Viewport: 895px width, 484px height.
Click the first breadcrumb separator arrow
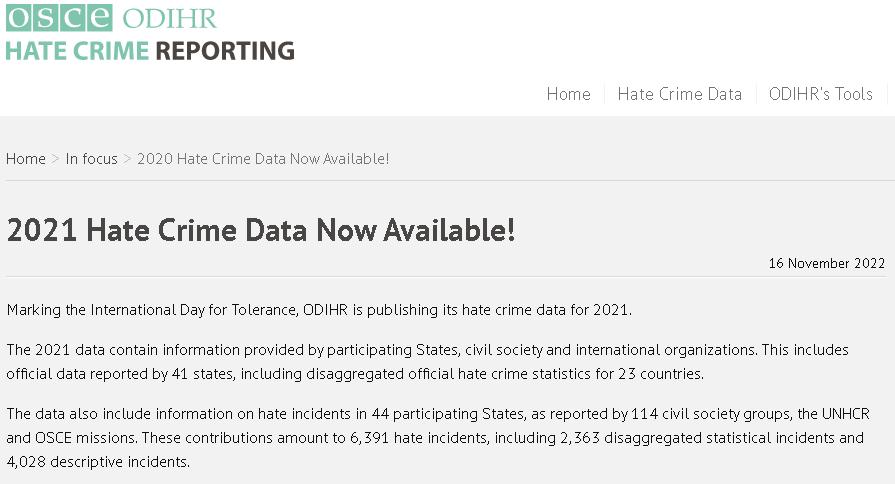coord(56,159)
